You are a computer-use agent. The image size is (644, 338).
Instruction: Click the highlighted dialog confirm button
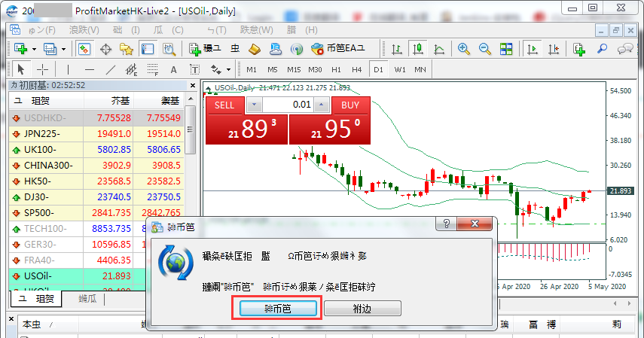click(277, 309)
